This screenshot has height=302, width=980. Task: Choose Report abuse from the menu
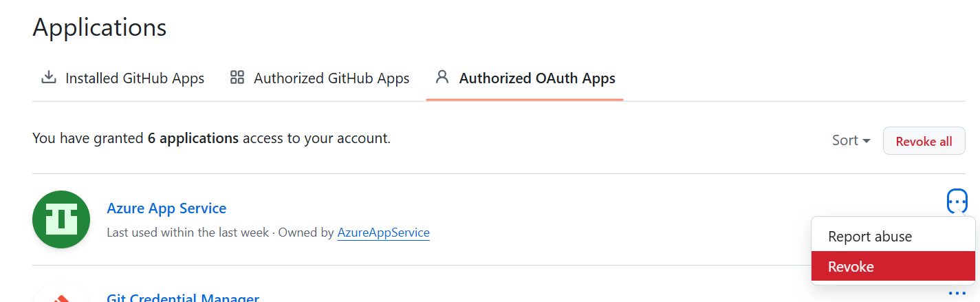(893, 237)
